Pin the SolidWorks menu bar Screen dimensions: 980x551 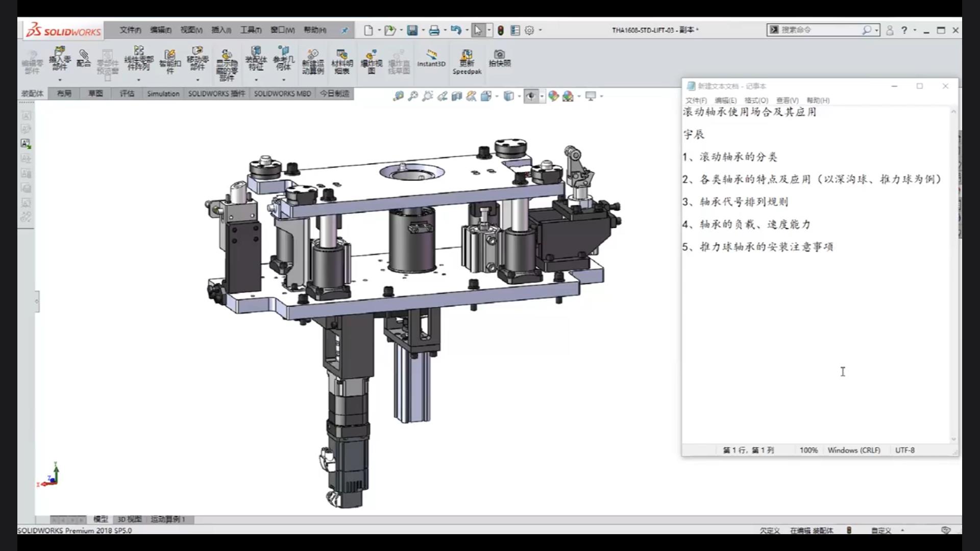(x=345, y=30)
